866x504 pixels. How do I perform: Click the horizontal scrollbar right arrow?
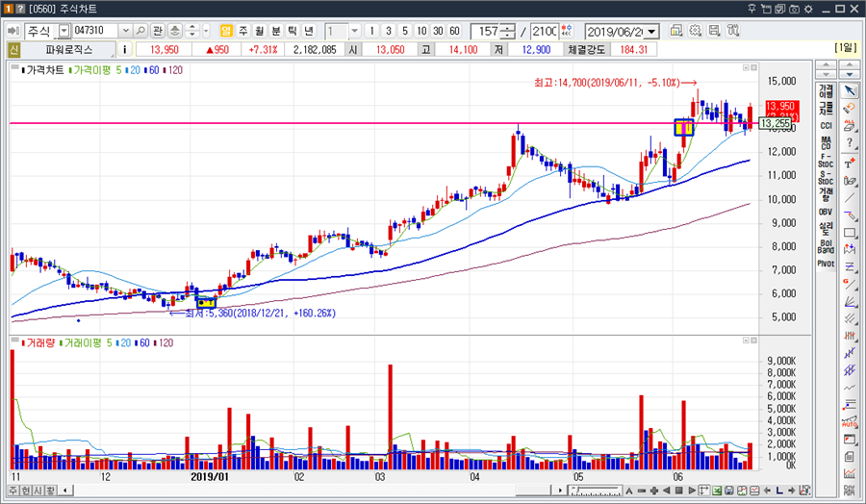(559, 491)
